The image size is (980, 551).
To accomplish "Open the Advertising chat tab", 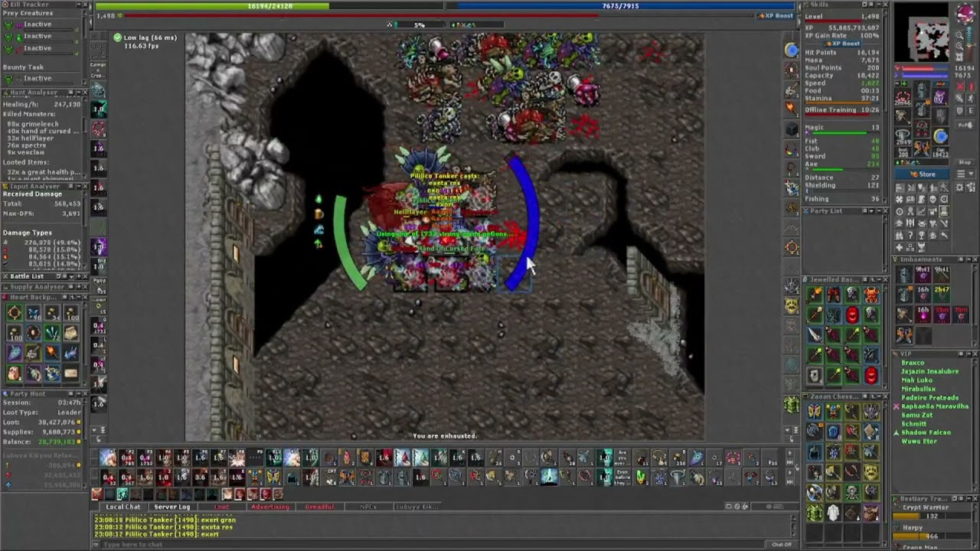I will coord(270,507).
